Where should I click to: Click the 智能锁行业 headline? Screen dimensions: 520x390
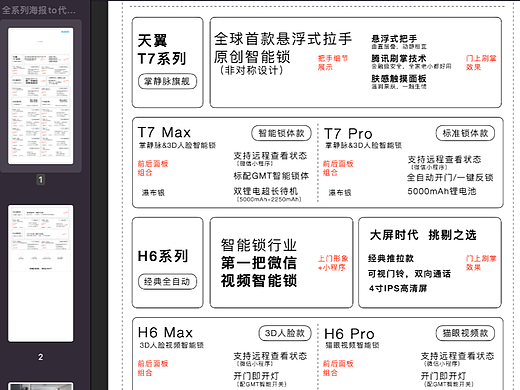[x=259, y=245]
